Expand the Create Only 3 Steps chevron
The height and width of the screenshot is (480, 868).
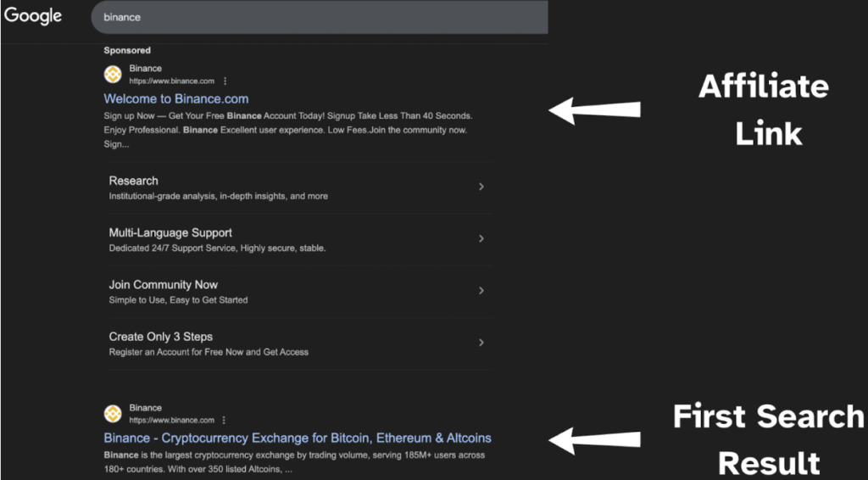(x=481, y=343)
